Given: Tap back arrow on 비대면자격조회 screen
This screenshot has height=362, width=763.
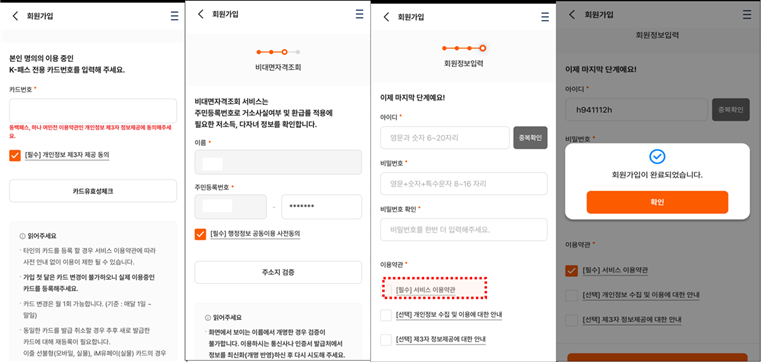Looking at the screenshot, I should [200, 14].
